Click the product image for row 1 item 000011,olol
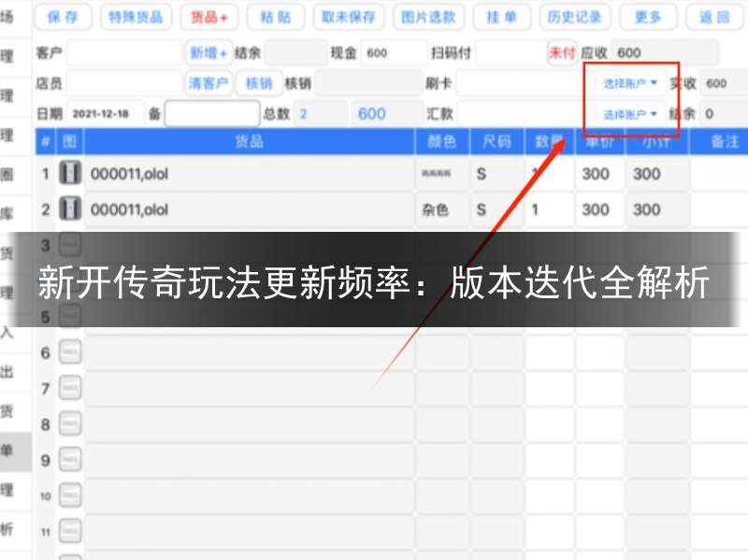The image size is (748, 560). (x=71, y=172)
